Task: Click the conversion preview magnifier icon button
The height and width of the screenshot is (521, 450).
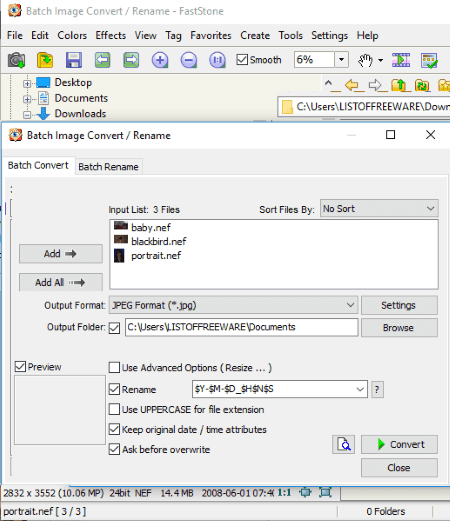Action: [x=343, y=444]
